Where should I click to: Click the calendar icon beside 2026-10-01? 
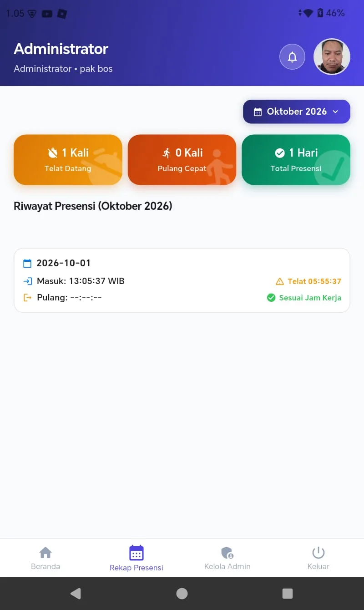[27, 263]
